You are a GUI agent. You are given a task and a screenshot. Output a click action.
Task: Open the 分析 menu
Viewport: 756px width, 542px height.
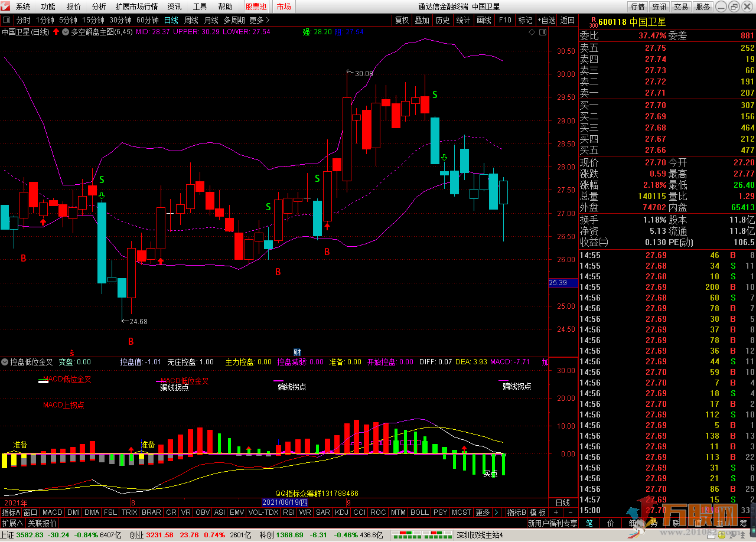click(99, 6)
